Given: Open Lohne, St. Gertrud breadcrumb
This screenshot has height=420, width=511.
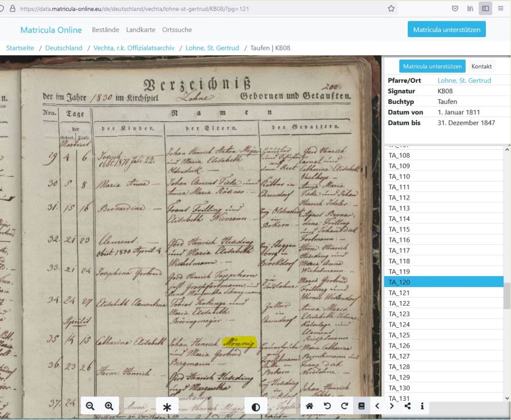Looking at the screenshot, I should pyautogui.click(x=212, y=48).
